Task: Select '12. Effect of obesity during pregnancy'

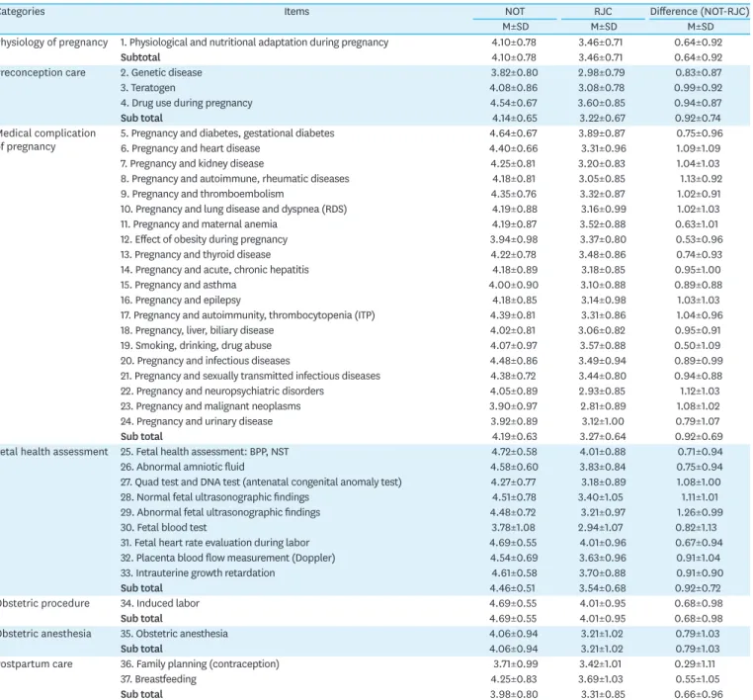Action: point(205,239)
